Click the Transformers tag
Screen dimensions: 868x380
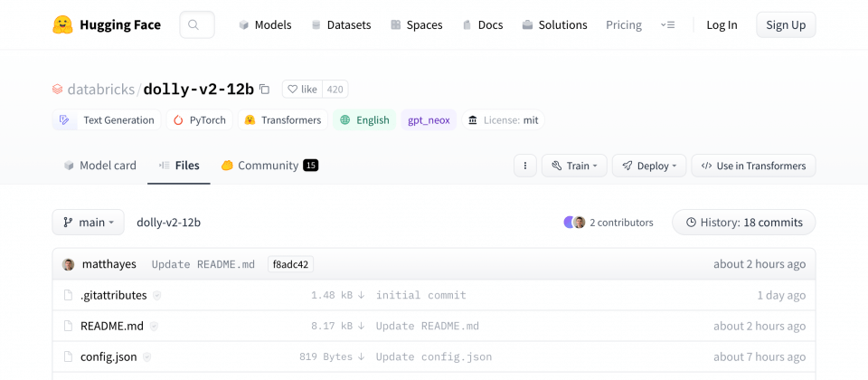pos(283,120)
